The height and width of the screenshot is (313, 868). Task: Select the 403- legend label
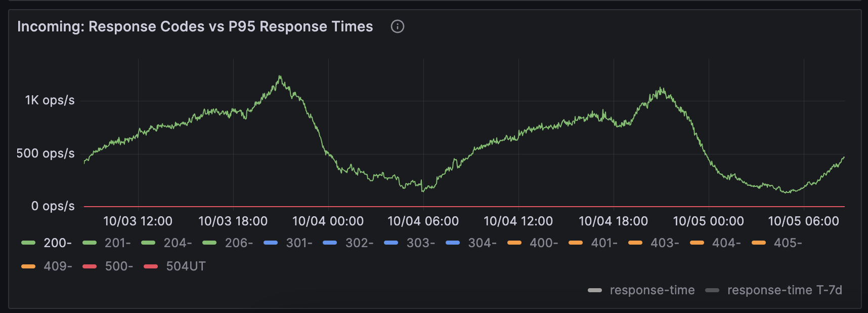pyautogui.click(x=665, y=243)
